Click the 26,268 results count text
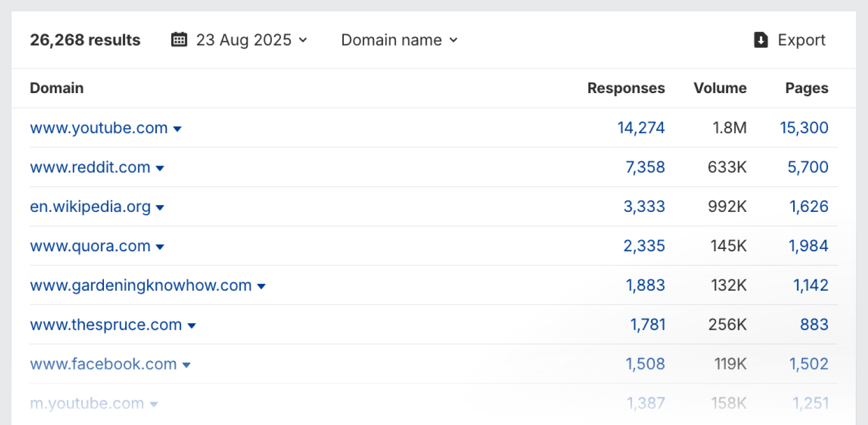This screenshot has width=868, height=425. coord(85,40)
